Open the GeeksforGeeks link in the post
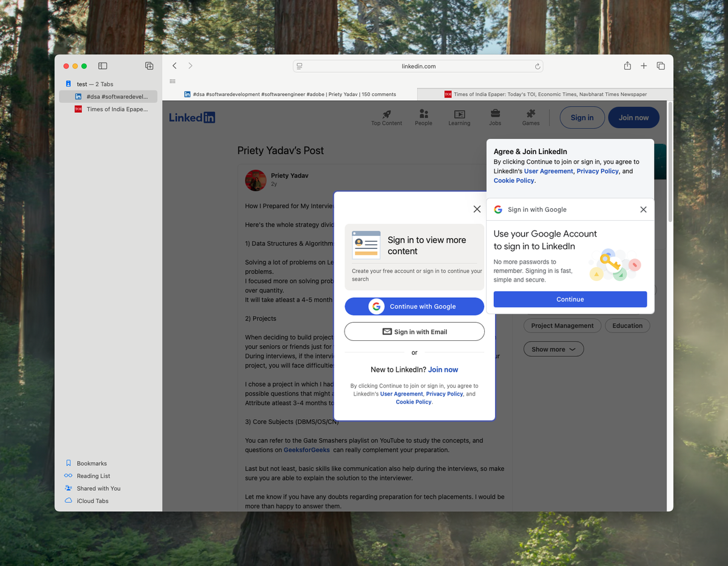The width and height of the screenshot is (728, 566). (x=306, y=450)
